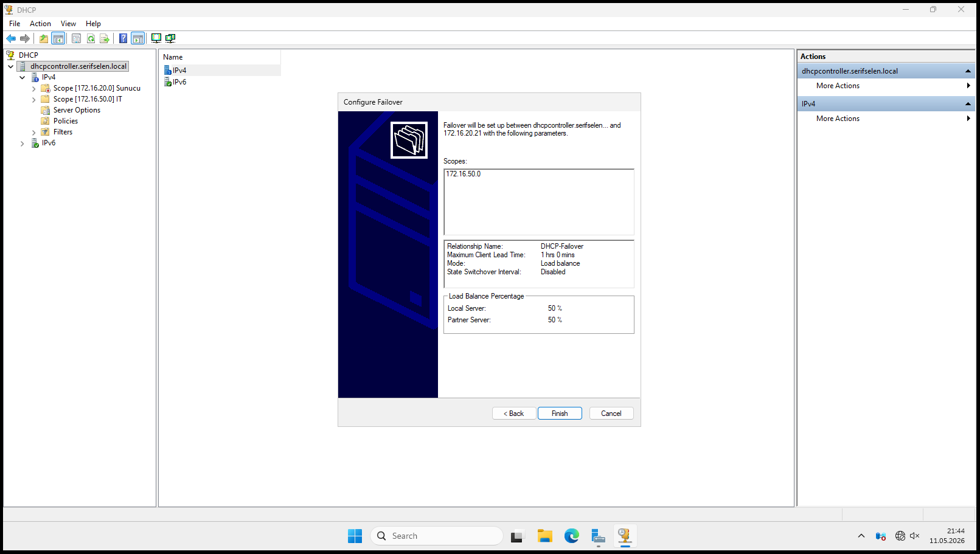Open Task View from the taskbar
The image size is (980, 554).
(517, 536)
